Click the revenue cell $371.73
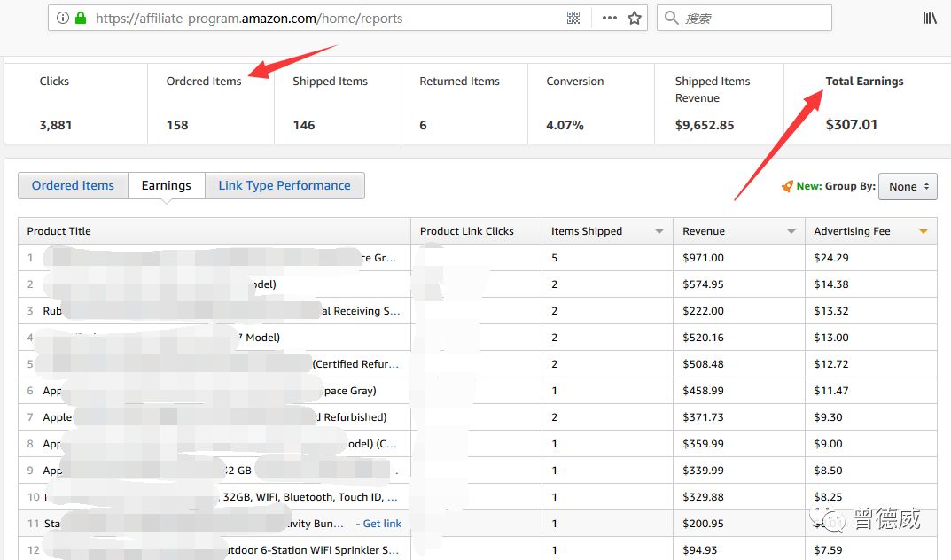 pos(703,417)
